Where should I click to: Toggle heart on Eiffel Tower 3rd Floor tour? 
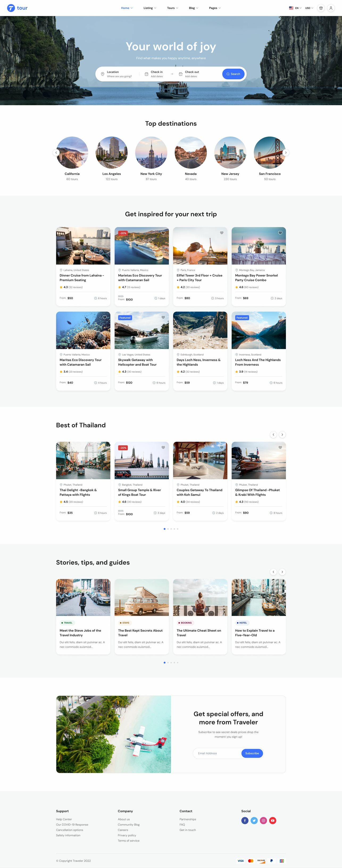coord(222,233)
